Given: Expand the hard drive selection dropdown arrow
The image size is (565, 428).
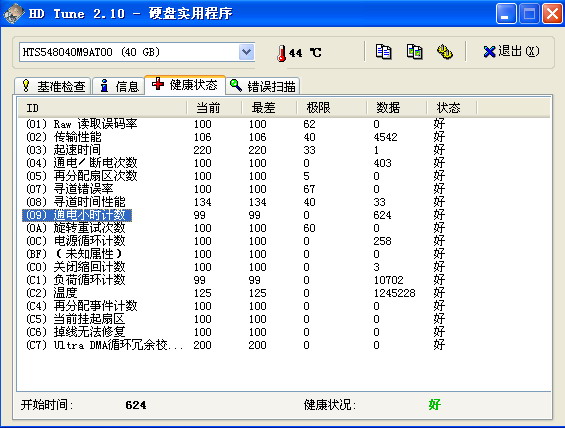Looking at the screenshot, I should [246, 52].
